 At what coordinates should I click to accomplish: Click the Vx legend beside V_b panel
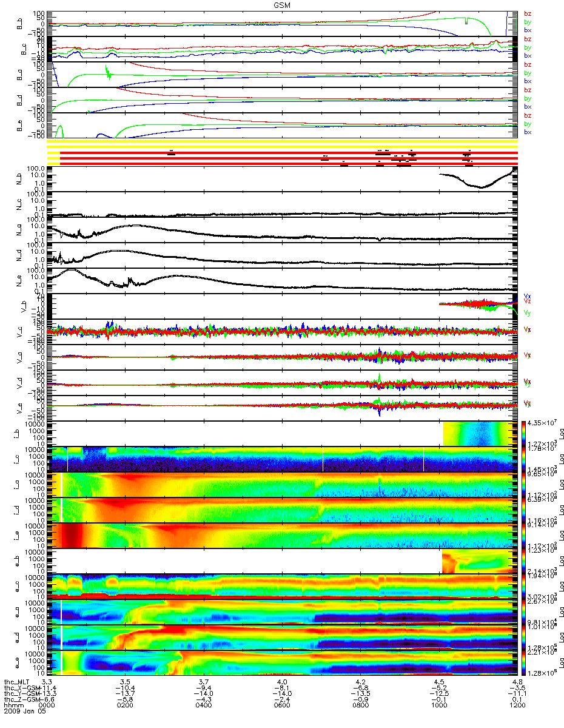528,296
